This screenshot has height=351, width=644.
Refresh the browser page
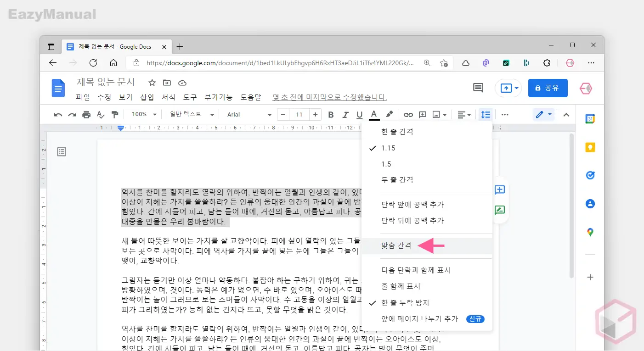[x=93, y=63]
